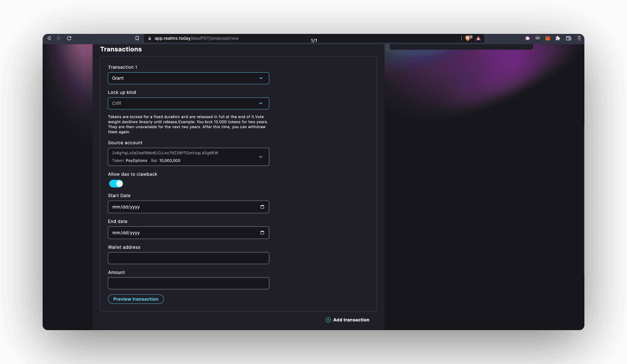Viewport: 627px width, 364px height.
Task: Open the browser hamburger menu
Action: coord(579,38)
